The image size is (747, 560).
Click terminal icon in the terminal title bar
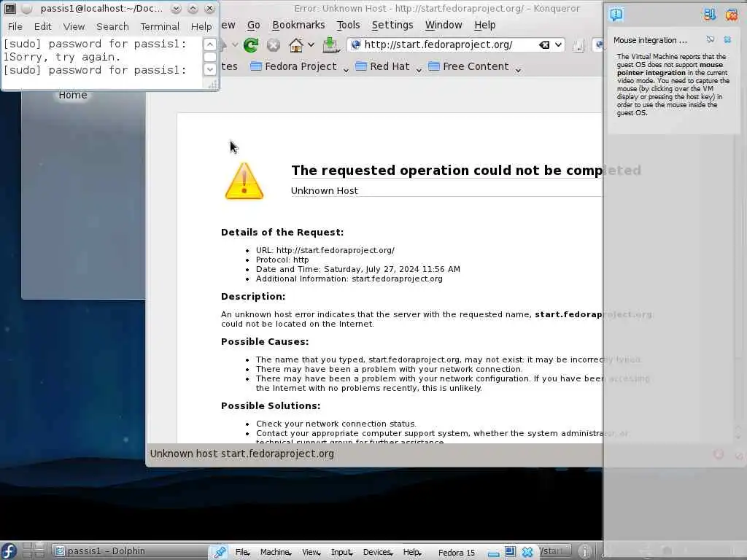pos(9,9)
